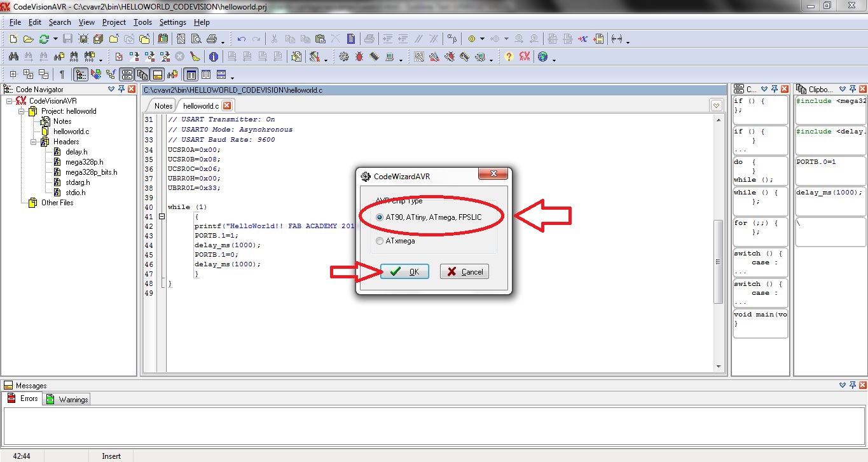
Task: Select delay.h in the Headers tree
Action: 76,152
